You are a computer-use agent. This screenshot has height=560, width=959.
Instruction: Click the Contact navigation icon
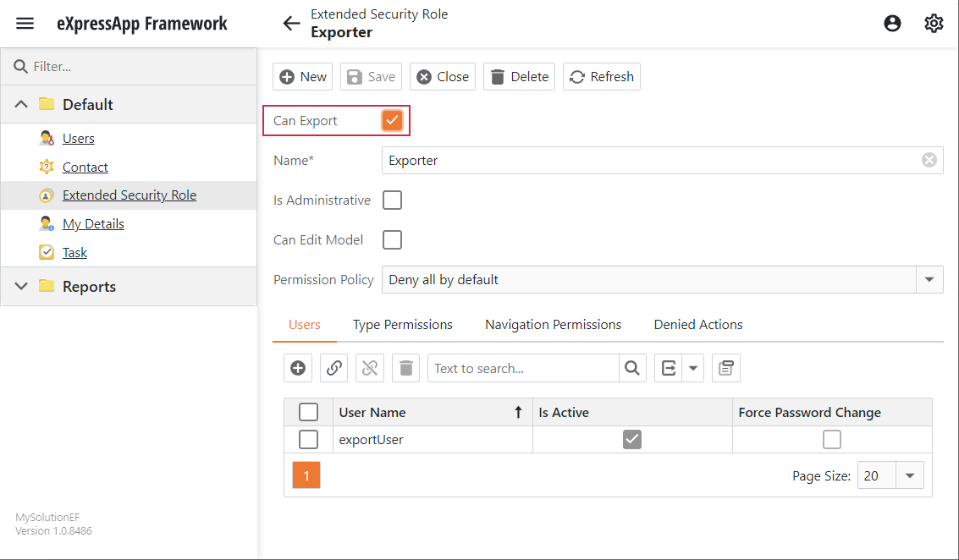pyautogui.click(x=47, y=167)
